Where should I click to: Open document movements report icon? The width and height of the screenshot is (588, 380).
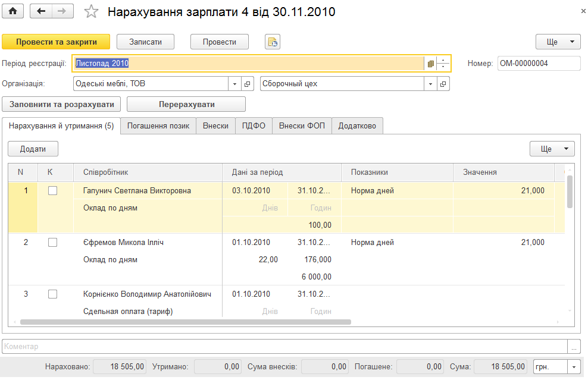click(273, 42)
